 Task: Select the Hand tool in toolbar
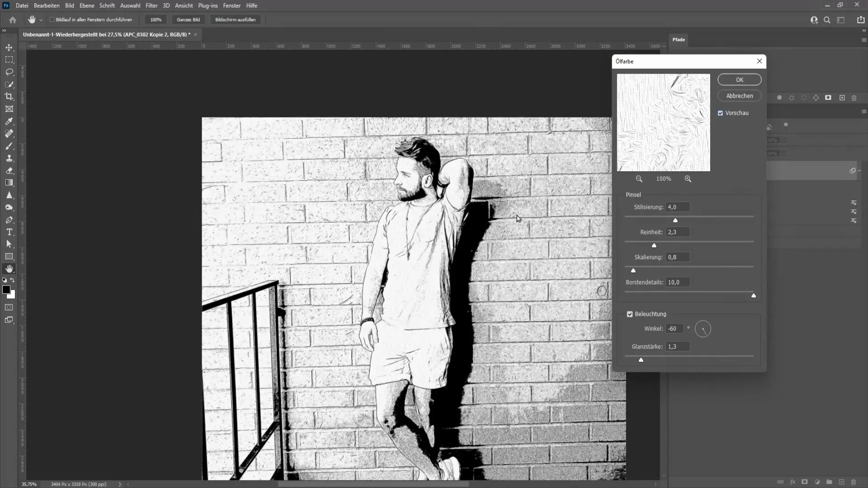[x=9, y=269]
